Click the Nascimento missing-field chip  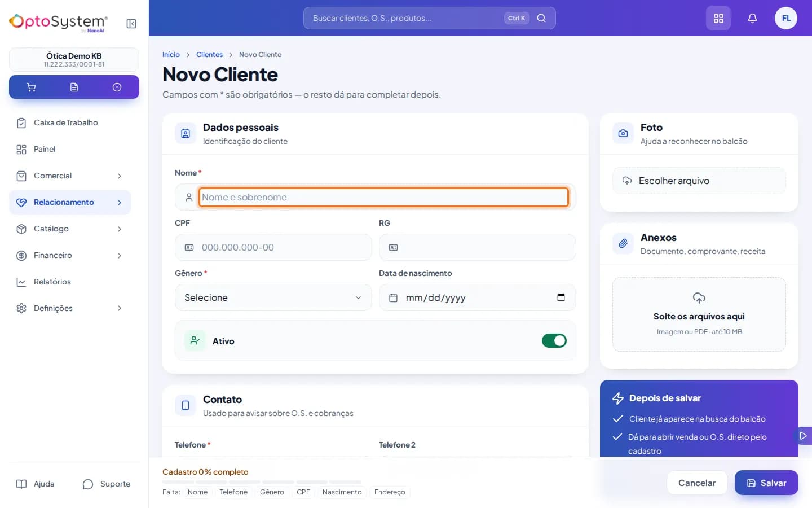coord(342,492)
